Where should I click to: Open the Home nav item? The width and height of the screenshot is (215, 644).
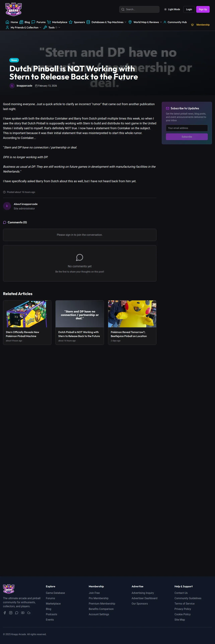[x=12, y=22]
